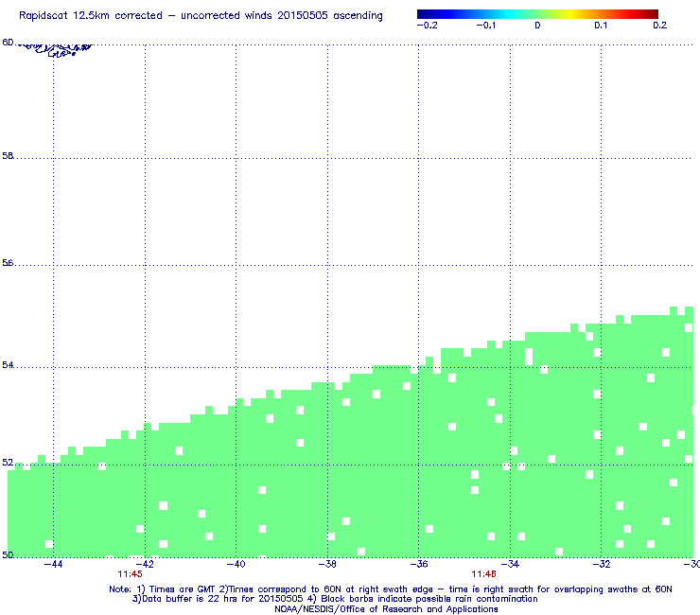Click the note line about Times are GMT
This screenshot has height=615, width=700.
pos(391,589)
